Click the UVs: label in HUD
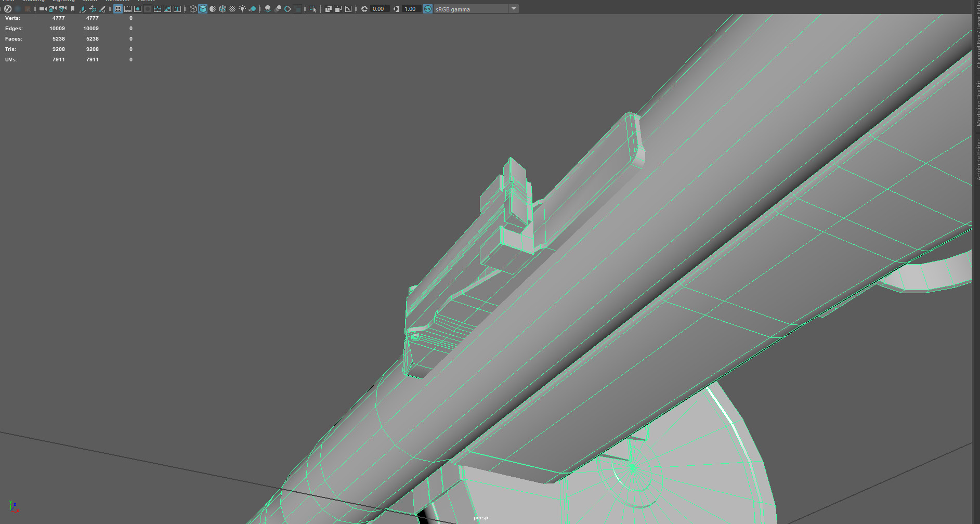 tap(11, 60)
